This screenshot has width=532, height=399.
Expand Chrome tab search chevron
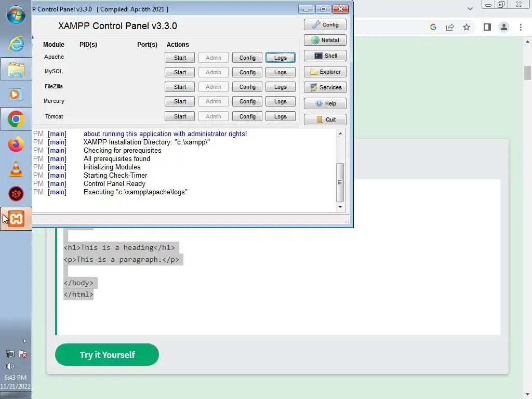click(470, 9)
